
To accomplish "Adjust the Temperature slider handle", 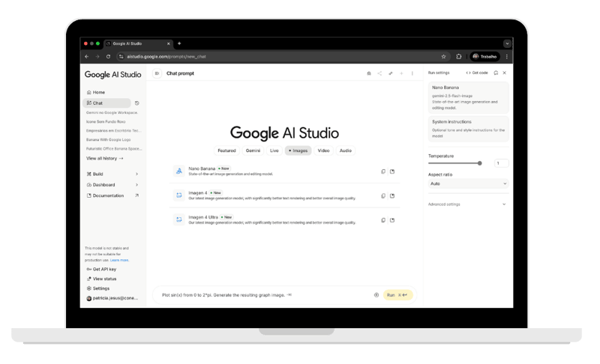I will (479, 163).
